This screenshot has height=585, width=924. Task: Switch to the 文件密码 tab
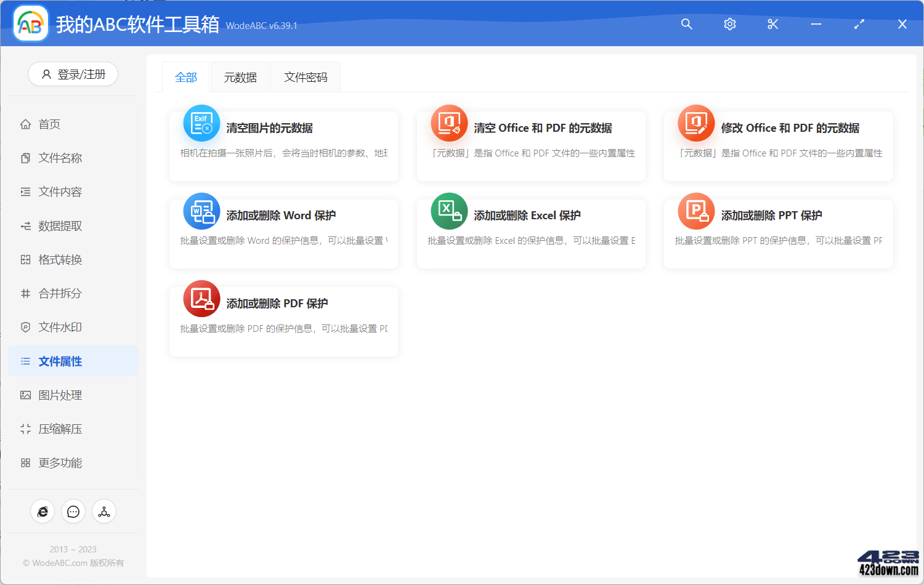point(306,76)
